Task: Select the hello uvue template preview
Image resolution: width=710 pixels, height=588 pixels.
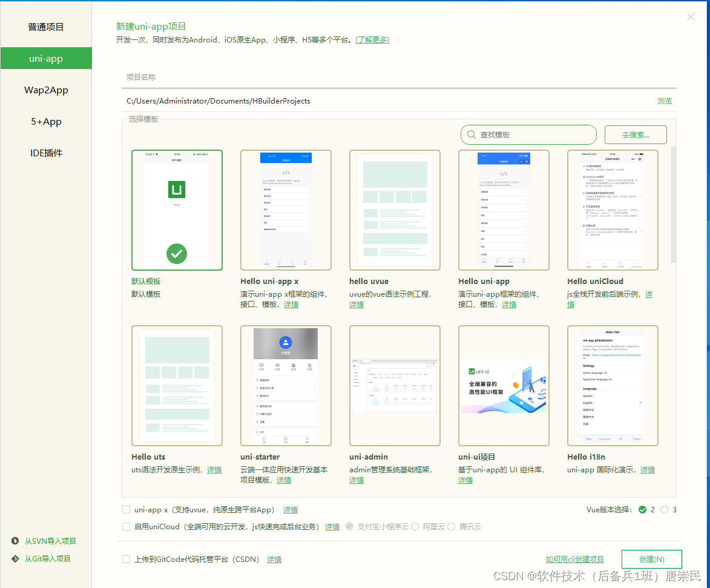Action: [395, 209]
